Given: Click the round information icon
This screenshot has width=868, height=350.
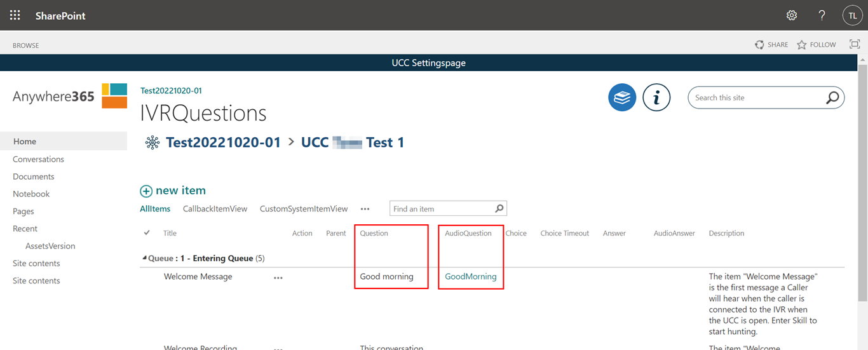Looking at the screenshot, I should point(656,98).
